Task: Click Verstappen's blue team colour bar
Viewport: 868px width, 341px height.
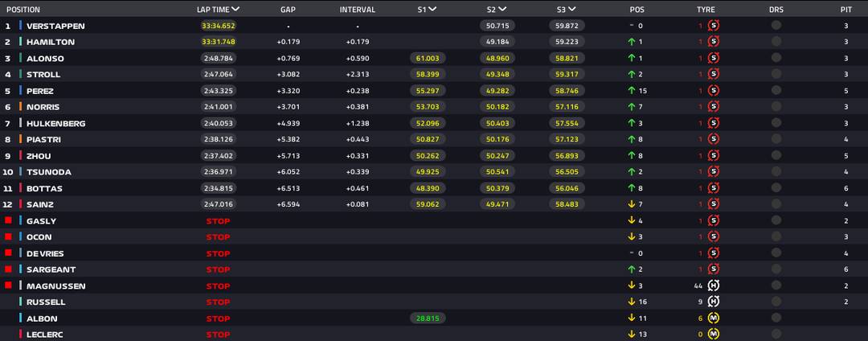Action: 20,26
